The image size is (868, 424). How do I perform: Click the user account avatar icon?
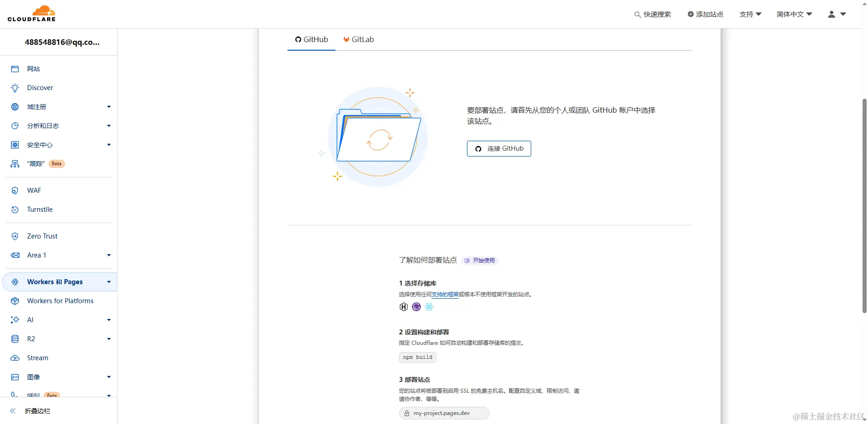[x=831, y=14]
